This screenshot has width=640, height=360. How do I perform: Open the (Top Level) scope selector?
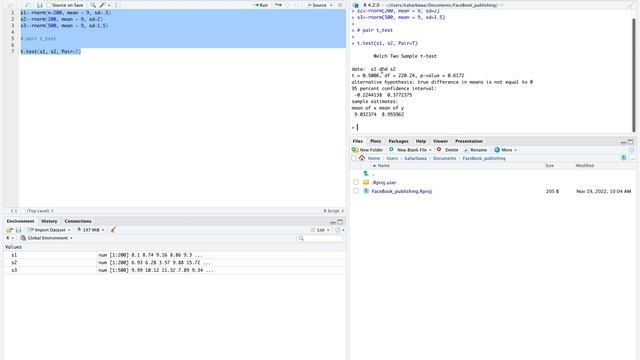pyautogui.click(x=40, y=211)
